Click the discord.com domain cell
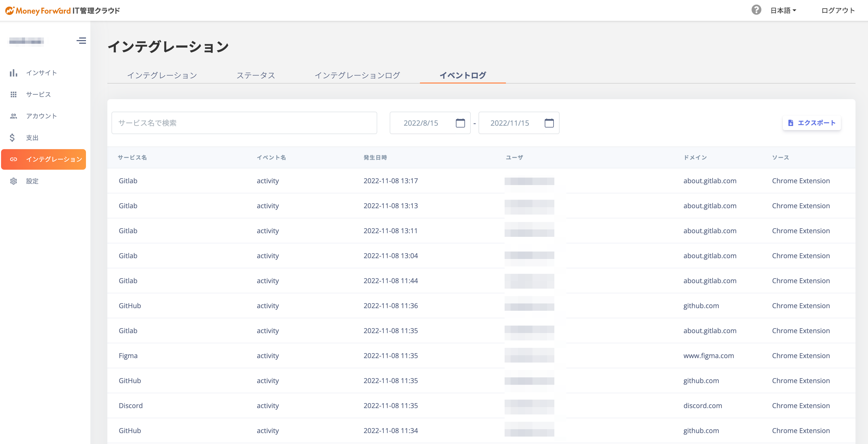The width and height of the screenshot is (868, 444). point(703,406)
